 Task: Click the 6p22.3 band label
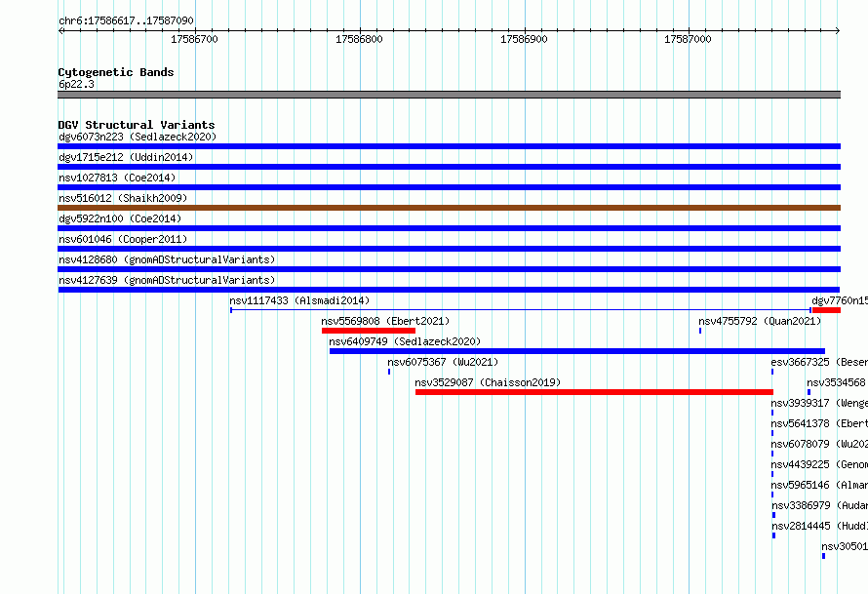(76, 84)
